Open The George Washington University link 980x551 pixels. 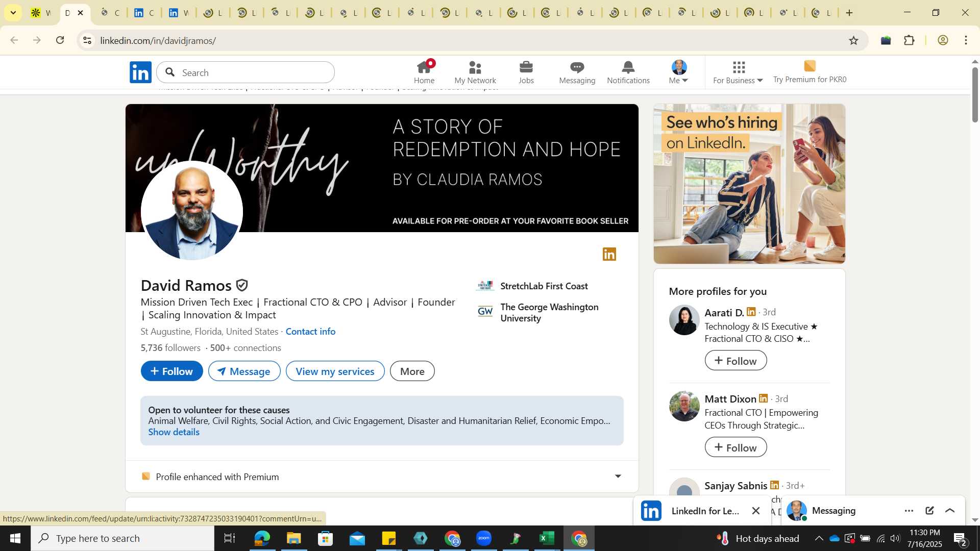(x=549, y=312)
